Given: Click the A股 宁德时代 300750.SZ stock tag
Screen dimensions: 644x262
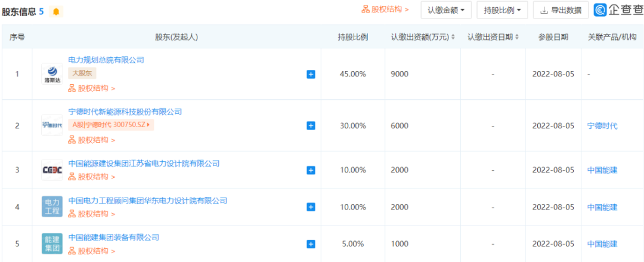Looking at the screenshot, I should (x=112, y=125).
